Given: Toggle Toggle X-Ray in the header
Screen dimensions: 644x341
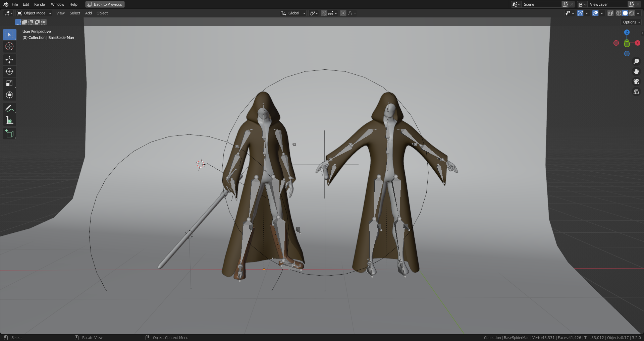Looking at the screenshot, I should [610, 13].
